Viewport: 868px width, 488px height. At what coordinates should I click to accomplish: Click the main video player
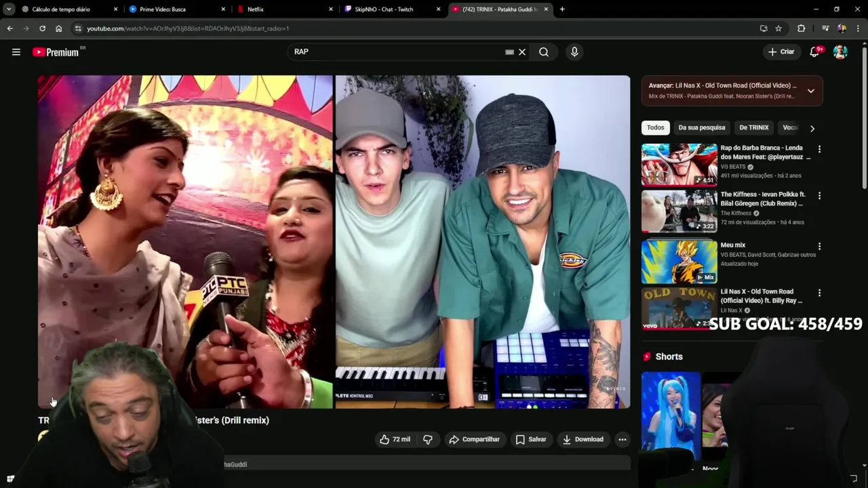pyautogui.click(x=334, y=242)
